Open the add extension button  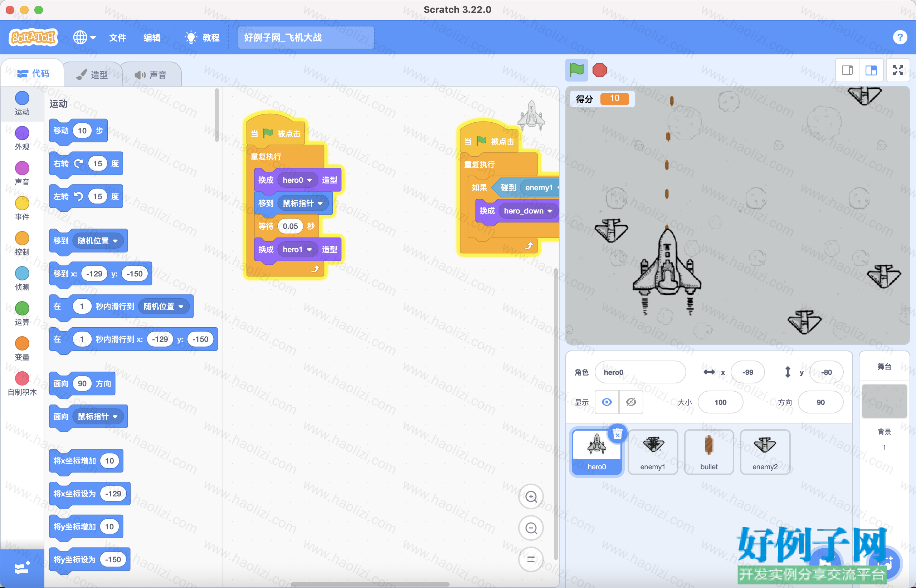pos(22,568)
